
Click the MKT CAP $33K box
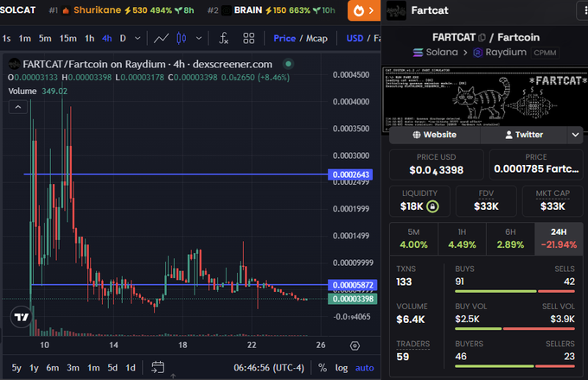click(x=553, y=201)
